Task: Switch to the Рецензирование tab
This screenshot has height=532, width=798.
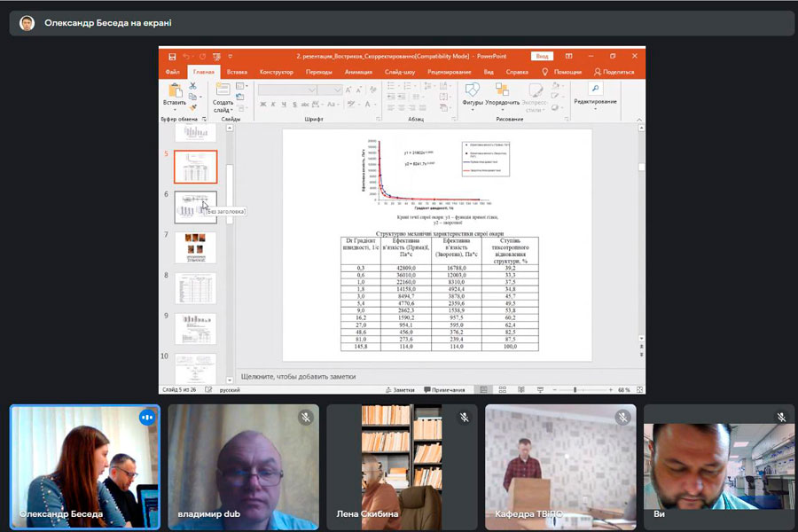Action: coord(449,72)
